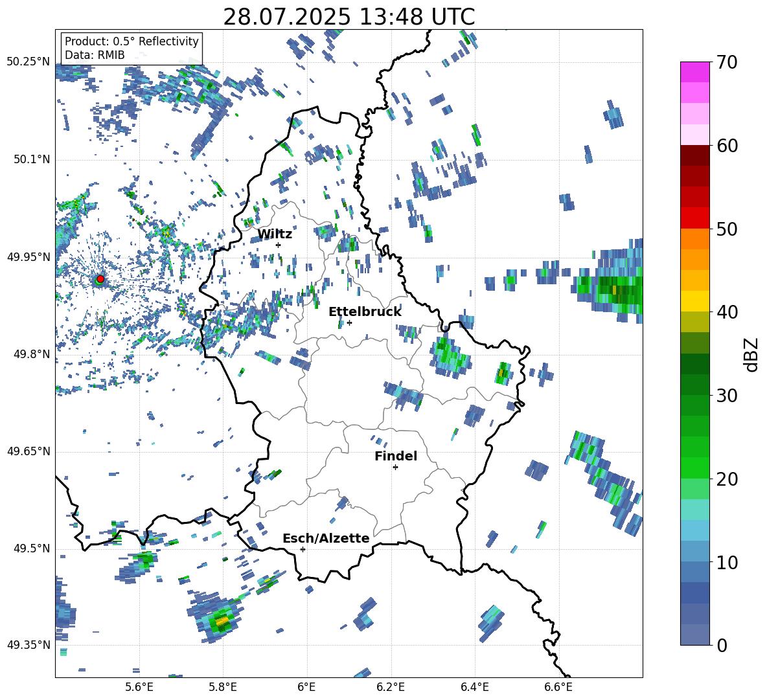
Task: Click the colorbar tick label 20
Action: [x=727, y=479]
